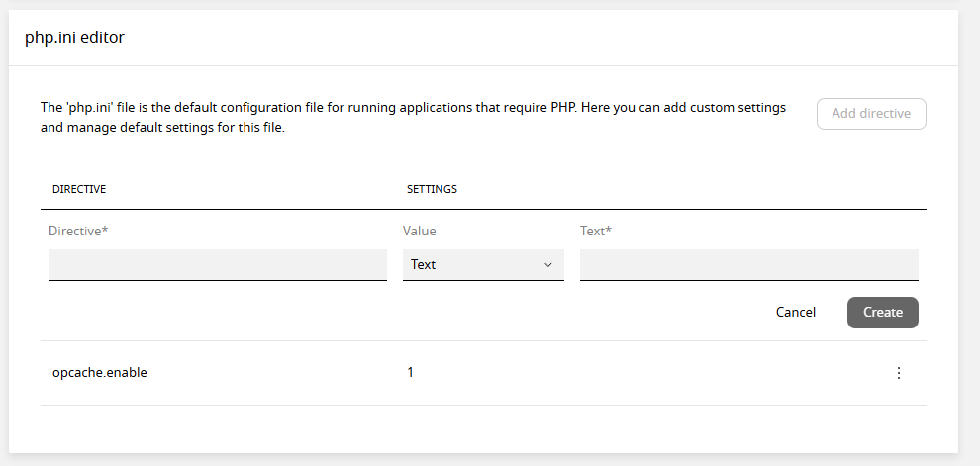
Task: Click the selected 'Text' option in dropdown
Action: 424,264
